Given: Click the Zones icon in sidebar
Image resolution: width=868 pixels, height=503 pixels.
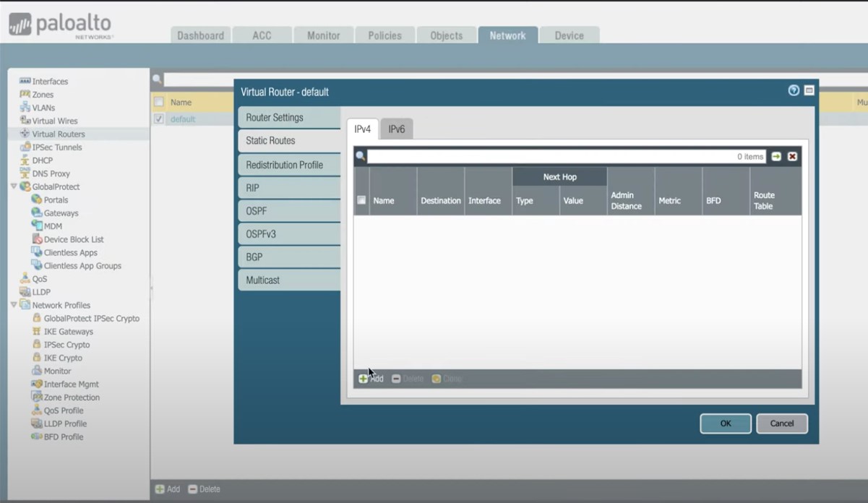Looking at the screenshot, I should pos(25,94).
